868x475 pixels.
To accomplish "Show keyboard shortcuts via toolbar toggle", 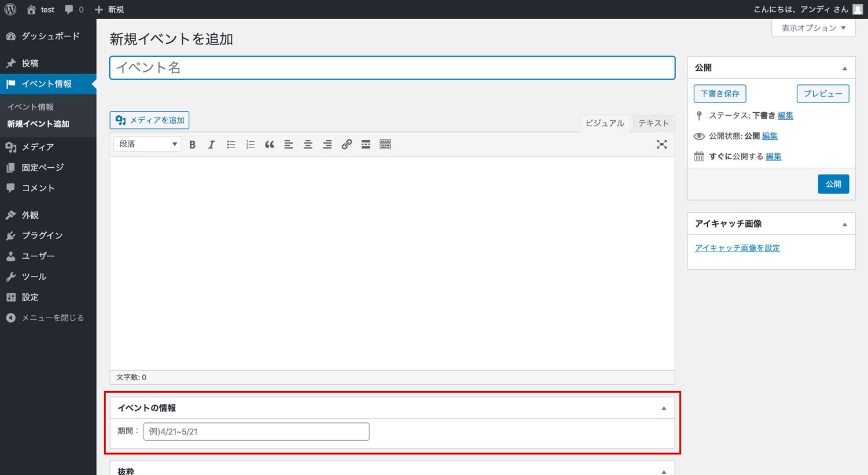I will [385, 144].
